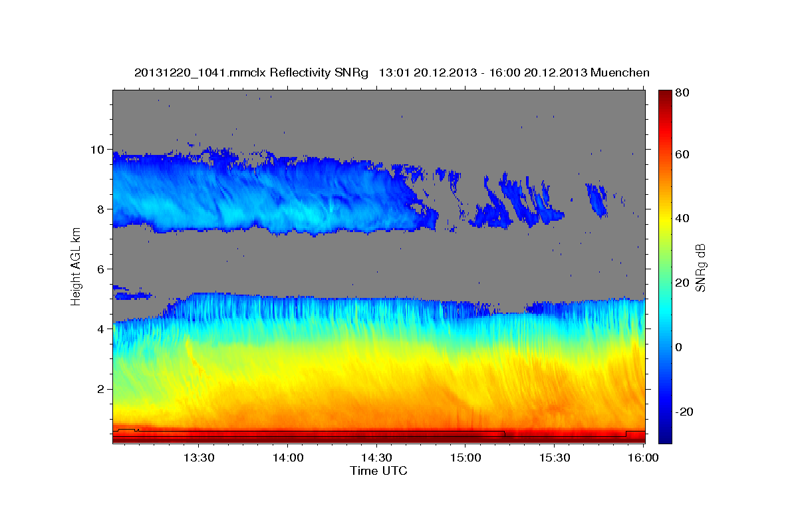
Task: Click the colorbar value label 40
Action: point(682,218)
